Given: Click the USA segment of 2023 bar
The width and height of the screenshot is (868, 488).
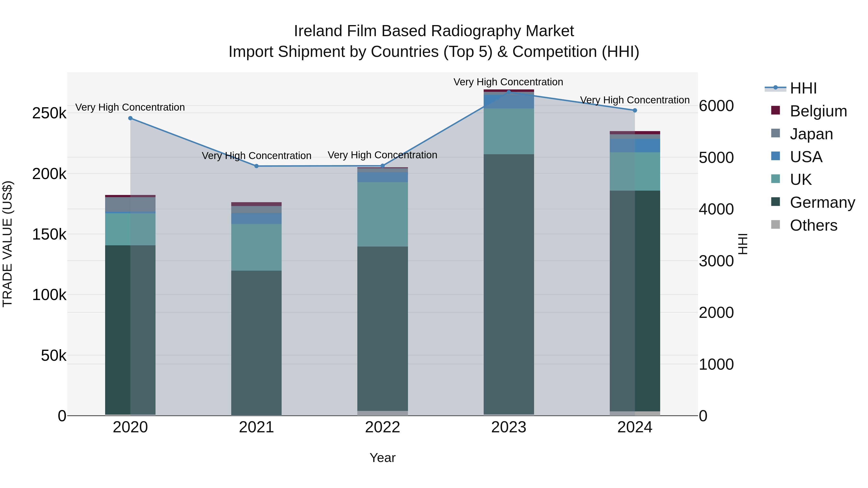Looking at the screenshot, I should click(509, 102).
